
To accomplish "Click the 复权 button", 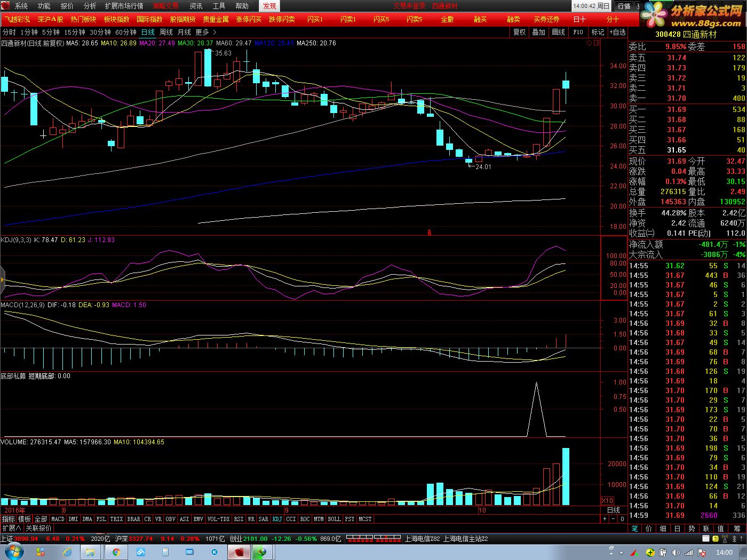I will tap(519, 32).
